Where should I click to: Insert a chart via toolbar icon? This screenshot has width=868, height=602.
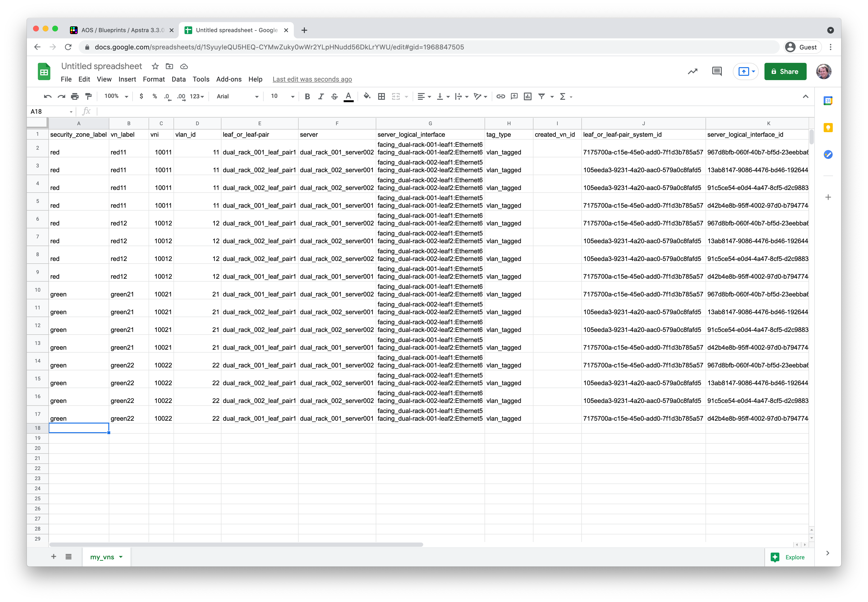528,97
